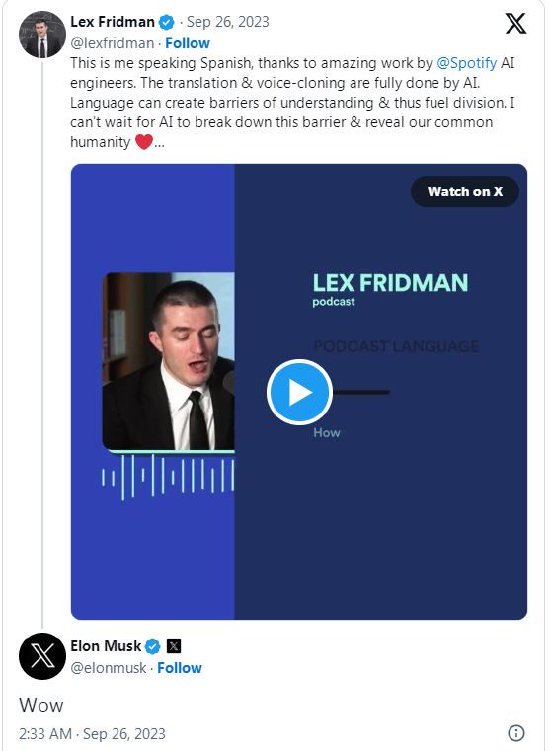Click the 2:33 AM timestamp link
Viewport: 550px width, 751px height.
pyautogui.click(x=92, y=734)
